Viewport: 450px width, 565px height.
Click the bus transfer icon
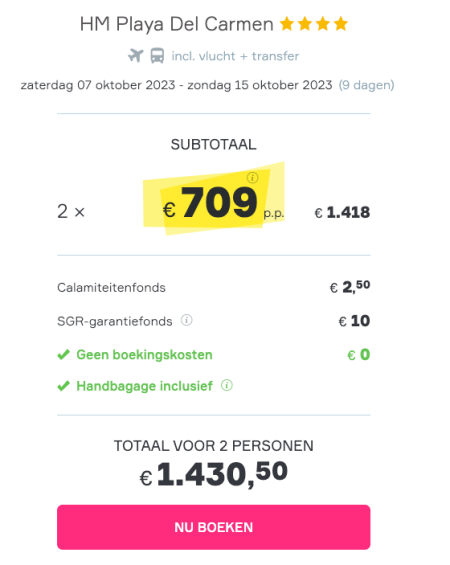[x=157, y=56]
